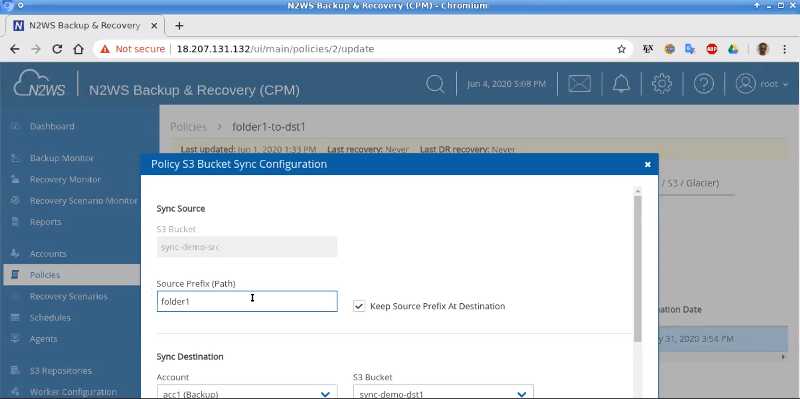The width and height of the screenshot is (800, 399).
Task: Click the ABP adblock extension icon
Action: click(x=712, y=49)
